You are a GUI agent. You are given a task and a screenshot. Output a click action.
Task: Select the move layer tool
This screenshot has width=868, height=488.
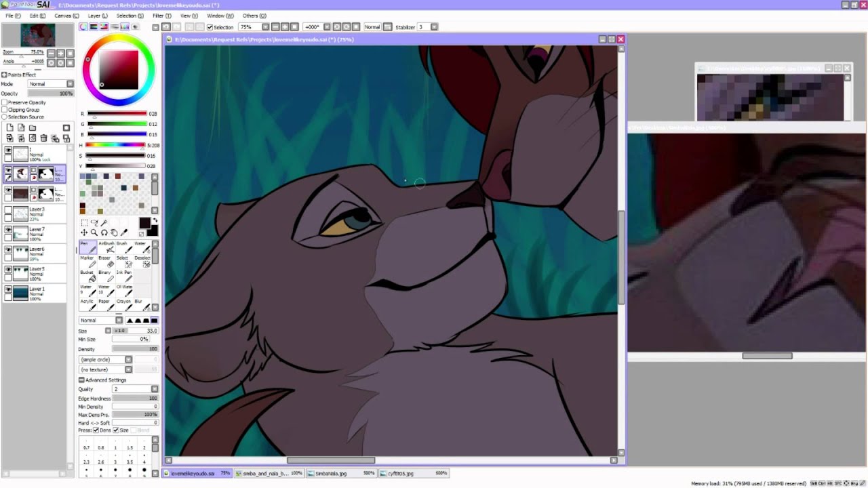click(84, 232)
